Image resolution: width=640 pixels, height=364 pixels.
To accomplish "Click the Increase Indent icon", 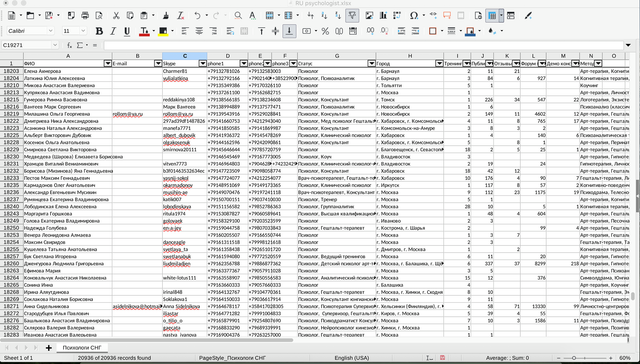I will click(402, 31).
